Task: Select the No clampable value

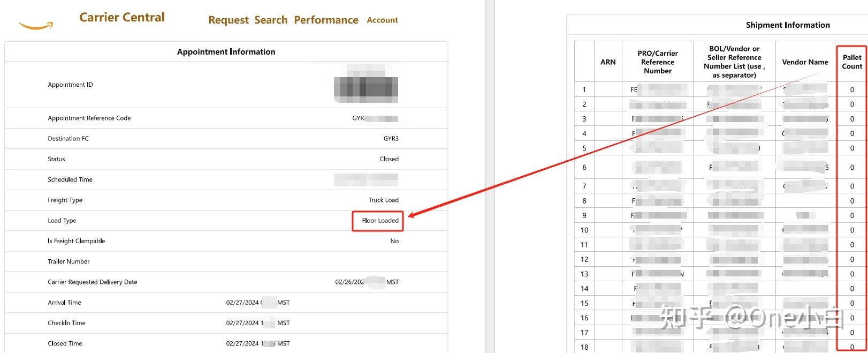Action: point(394,241)
